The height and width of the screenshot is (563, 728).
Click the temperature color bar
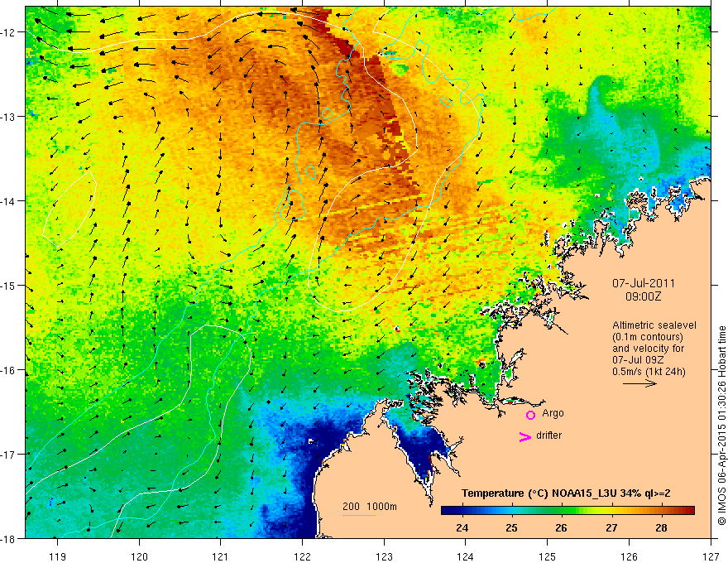coord(568,510)
